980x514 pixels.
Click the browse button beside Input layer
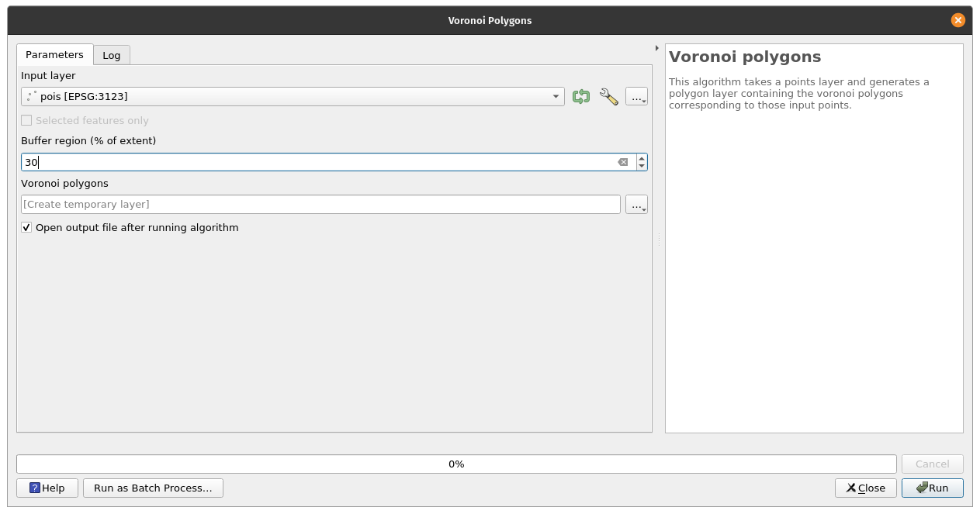[636, 97]
